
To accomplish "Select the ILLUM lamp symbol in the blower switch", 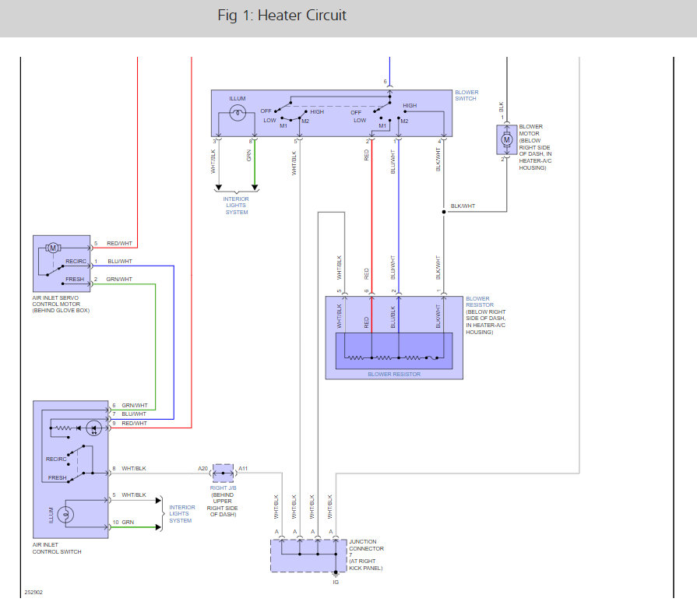I will pyautogui.click(x=238, y=112).
